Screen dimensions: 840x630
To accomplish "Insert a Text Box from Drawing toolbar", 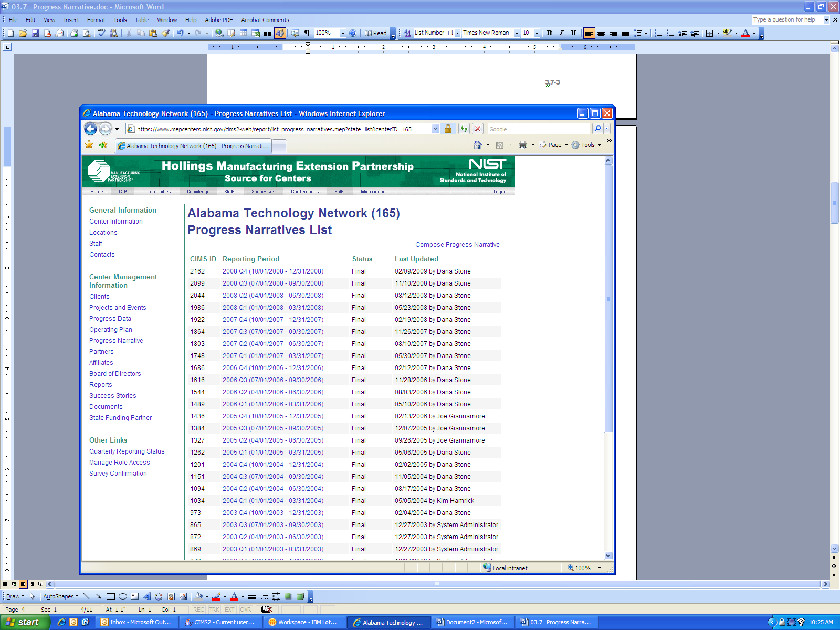I will point(135,596).
